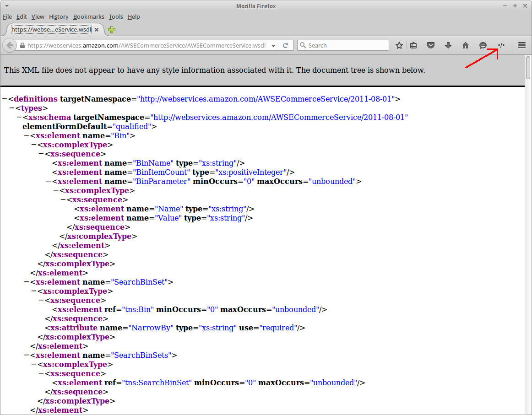Click the NarrowBy attribute line
The height and width of the screenshot is (415, 532).
175,328
